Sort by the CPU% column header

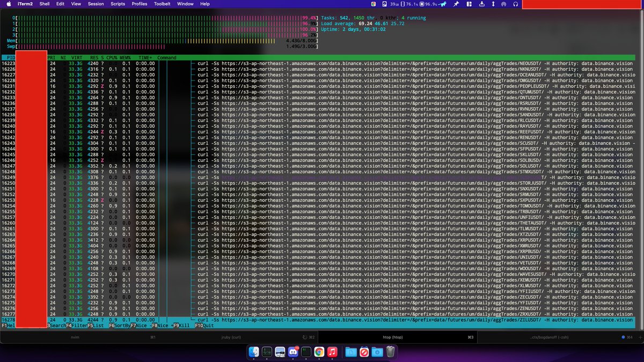[x=111, y=58]
